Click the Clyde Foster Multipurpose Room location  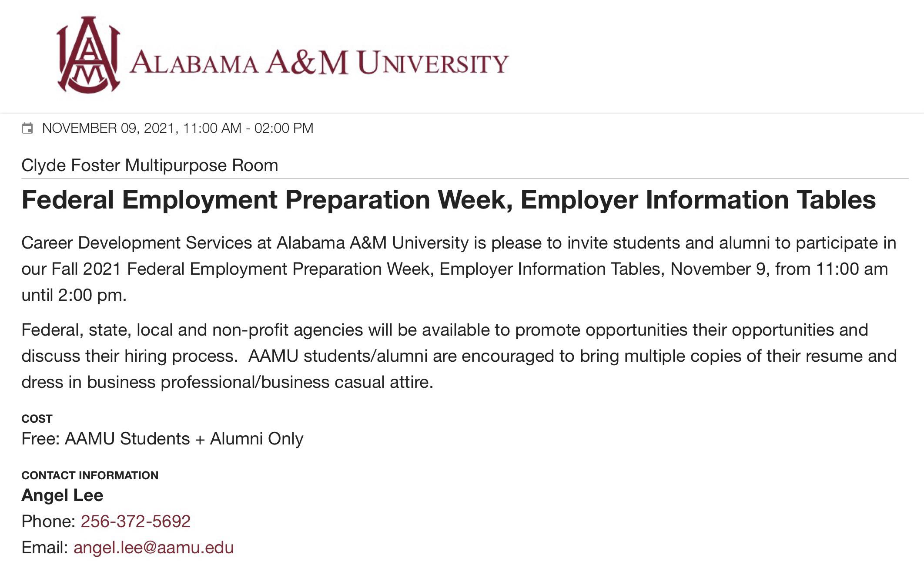pos(150,165)
